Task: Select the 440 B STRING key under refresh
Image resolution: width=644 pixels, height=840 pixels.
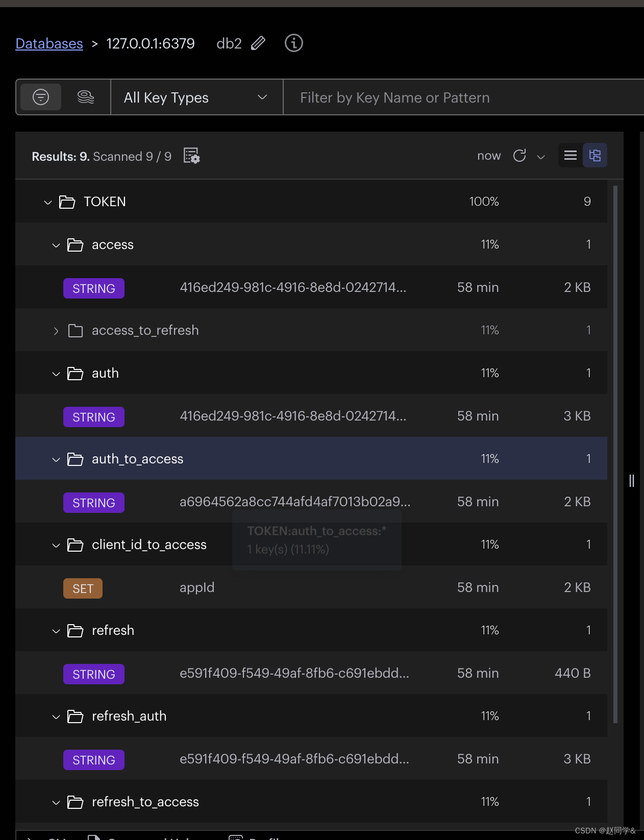Action: pos(311,673)
